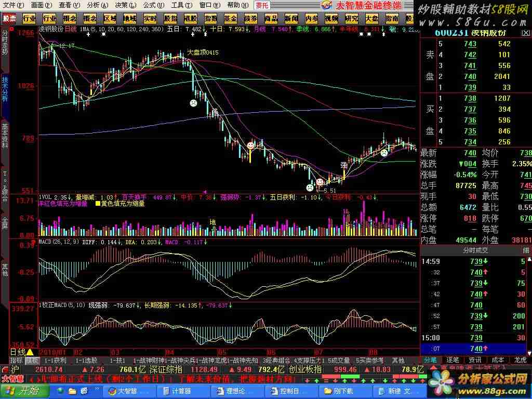Close the 凌钢股份 quote panel

coord(526,33)
